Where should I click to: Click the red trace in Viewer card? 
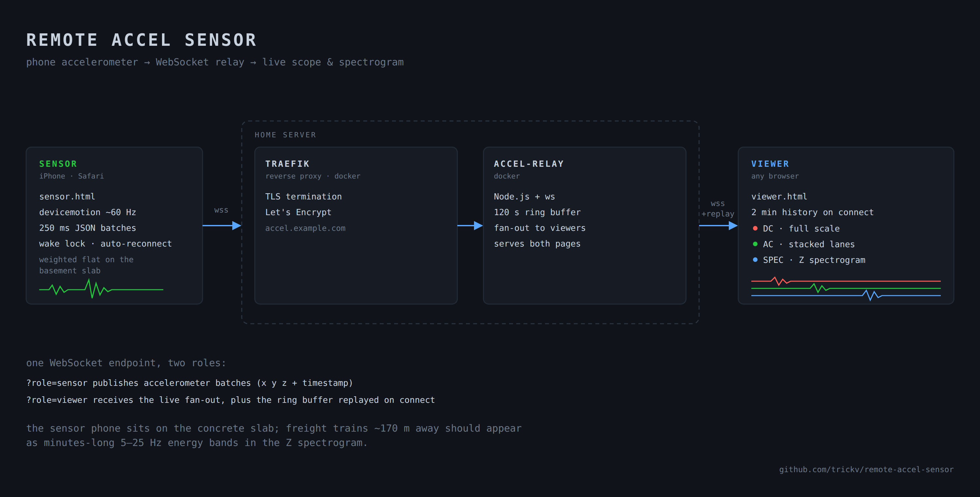click(846, 281)
